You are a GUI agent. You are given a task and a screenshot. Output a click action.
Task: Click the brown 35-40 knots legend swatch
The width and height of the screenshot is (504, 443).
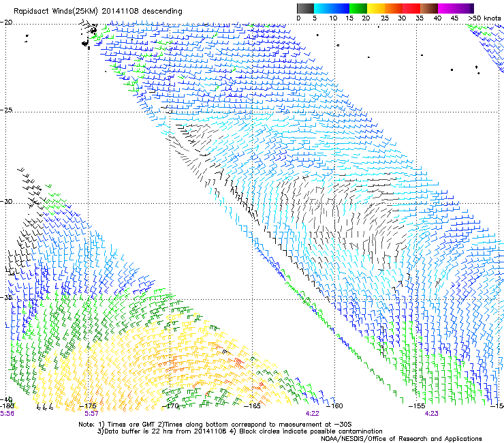[x=429, y=8]
